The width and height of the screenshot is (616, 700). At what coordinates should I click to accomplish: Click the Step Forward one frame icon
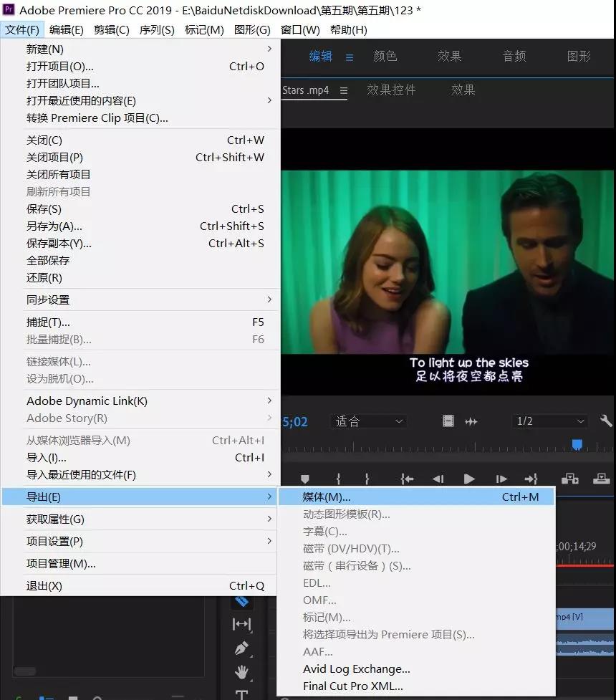(x=501, y=479)
